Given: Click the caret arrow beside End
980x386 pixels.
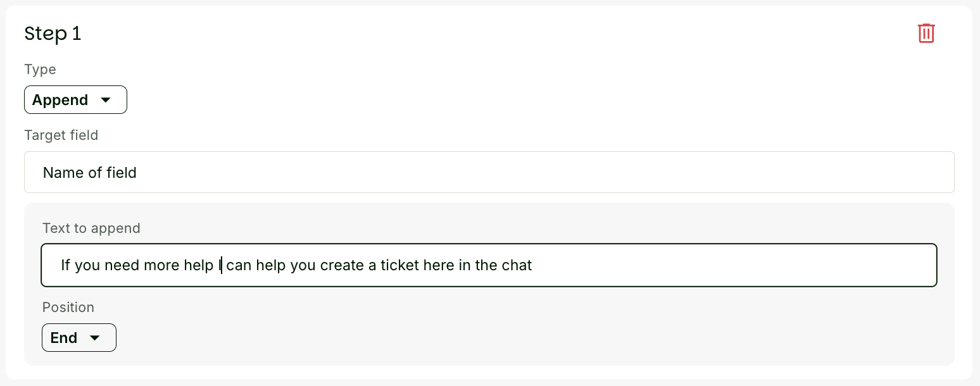Looking at the screenshot, I should click(95, 338).
